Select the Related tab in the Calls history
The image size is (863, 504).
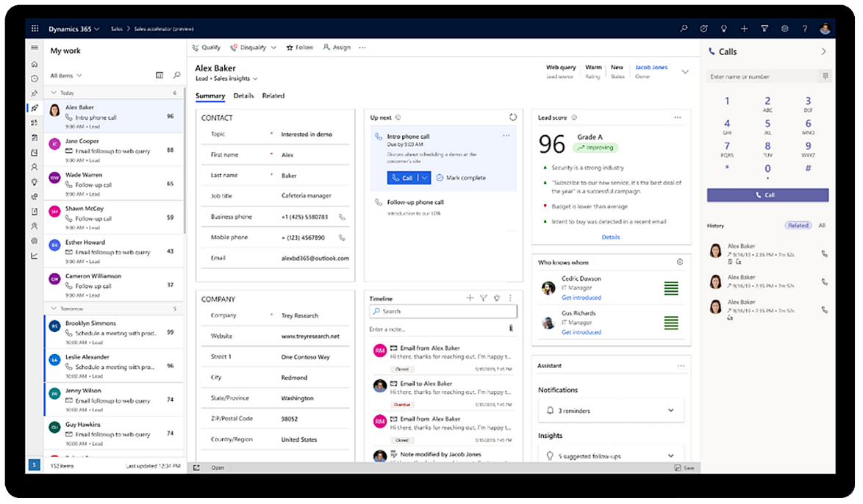click(x=798, y=226)
